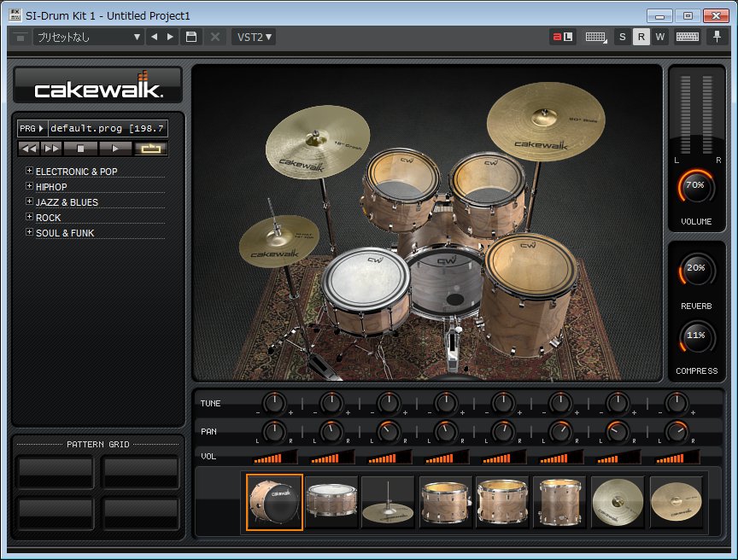738x560 pixels.
Task: Select the floor tom thumbnail
Action: (x=559, y=502)
